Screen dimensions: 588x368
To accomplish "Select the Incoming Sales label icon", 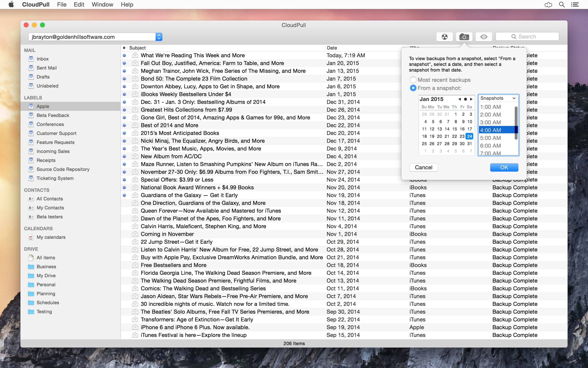I will click(x=31, y=151).
